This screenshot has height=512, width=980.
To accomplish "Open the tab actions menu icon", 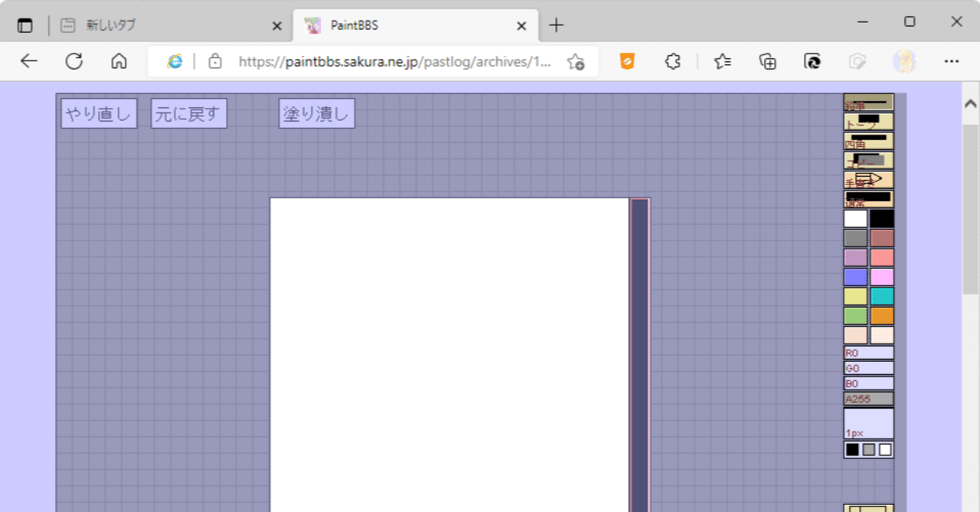I will [x=25, y=25].
